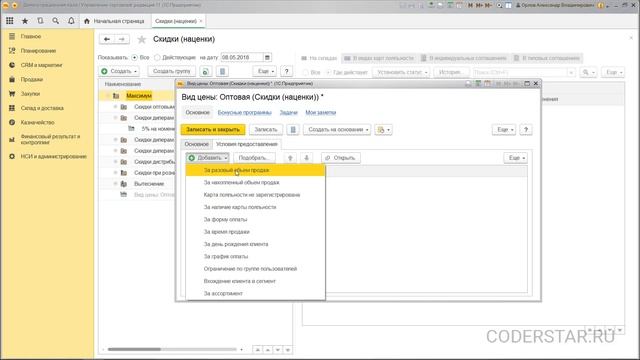
Task: Select the Все radio in right panel
Action: tap(305, 72)
